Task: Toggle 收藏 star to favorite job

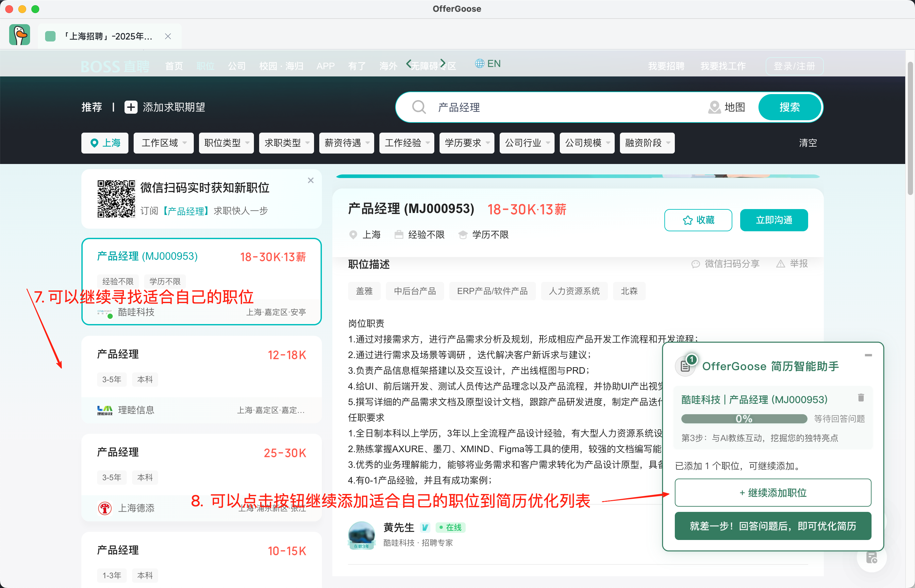Action: 688,220
